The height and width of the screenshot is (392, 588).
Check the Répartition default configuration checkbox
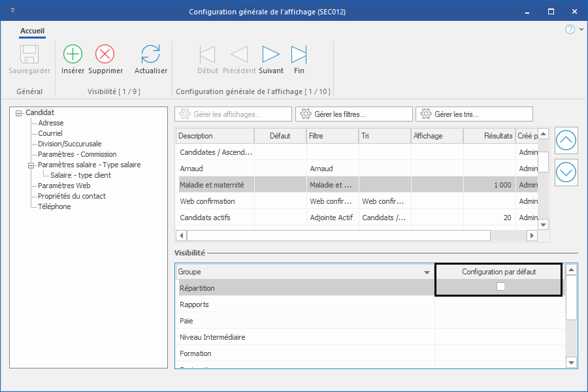pyautogui.click(x=500, y=287)
